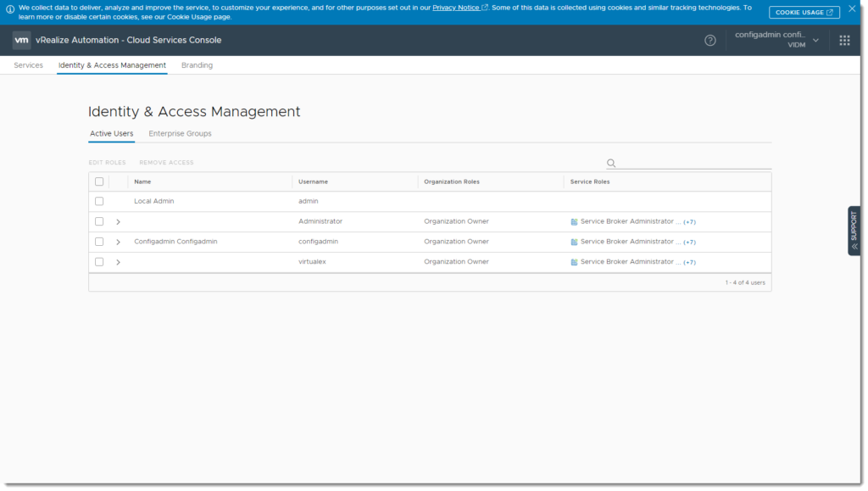
Task: Click the search magnifier icon
Action: [610, 163]
